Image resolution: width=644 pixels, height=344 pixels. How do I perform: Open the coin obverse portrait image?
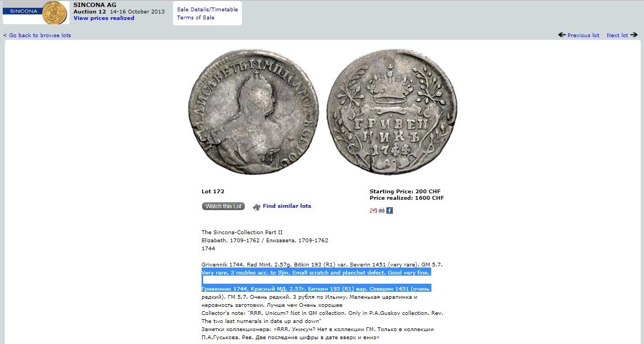pos(253,111)
